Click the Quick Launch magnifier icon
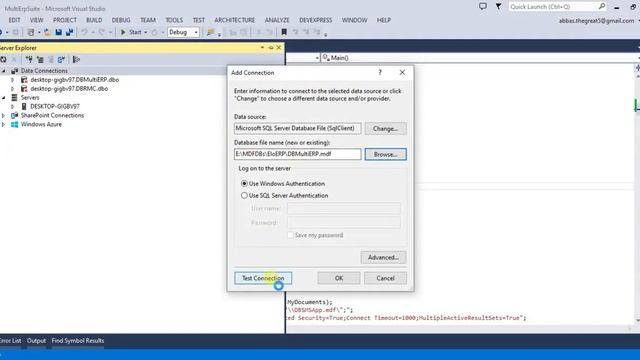The height and width of the screenshot is (360, 640). click(602, 7)
